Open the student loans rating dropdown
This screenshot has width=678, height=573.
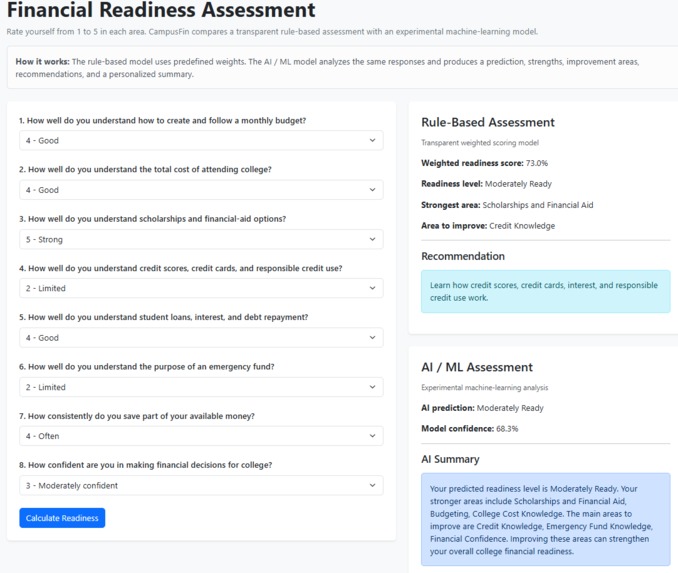pyautogui.click(x=201, y=338)
